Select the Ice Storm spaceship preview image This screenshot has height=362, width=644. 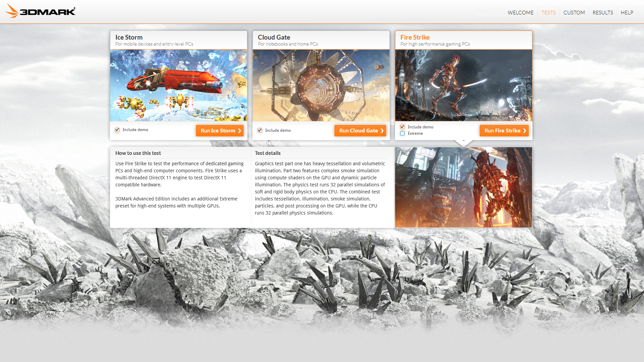tap(178, 85)
